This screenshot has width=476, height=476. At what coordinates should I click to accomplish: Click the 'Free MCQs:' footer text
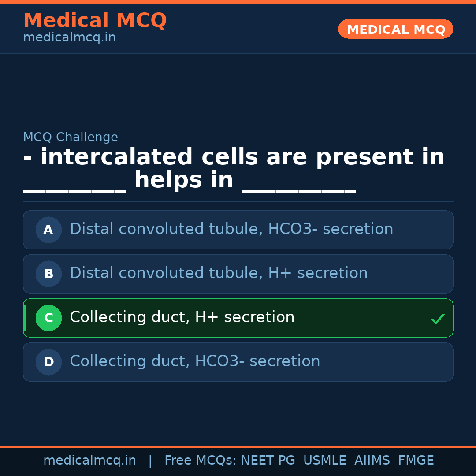point(201,461)
